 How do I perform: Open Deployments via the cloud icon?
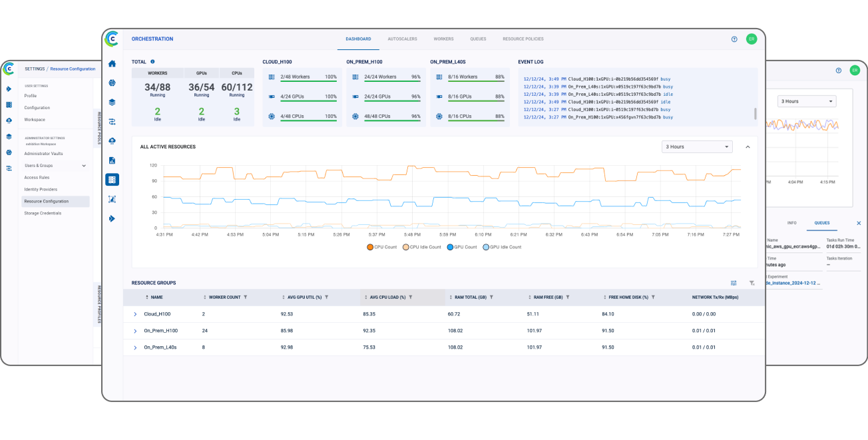point(112,140)
